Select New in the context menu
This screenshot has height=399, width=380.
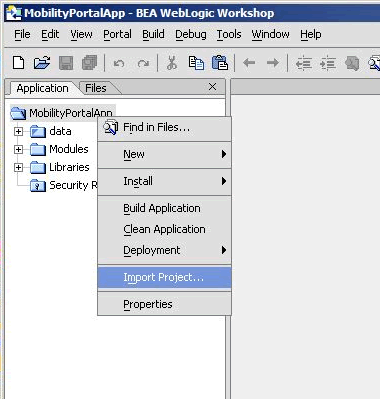point(164,154)
